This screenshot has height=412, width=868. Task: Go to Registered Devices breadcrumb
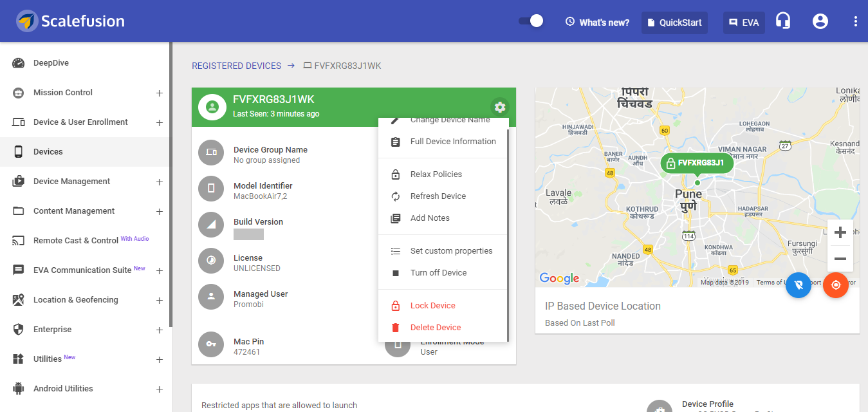[x=236, y=66]
